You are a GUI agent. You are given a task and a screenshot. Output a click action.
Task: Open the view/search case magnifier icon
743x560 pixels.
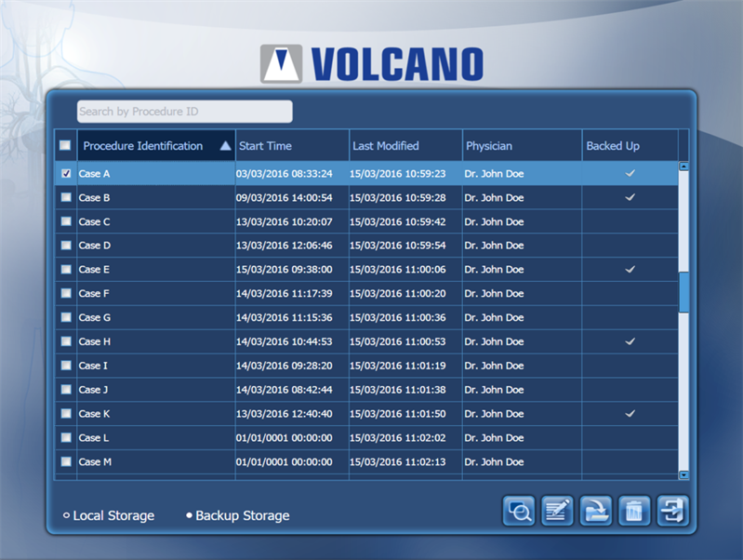[x=519, y=511]
